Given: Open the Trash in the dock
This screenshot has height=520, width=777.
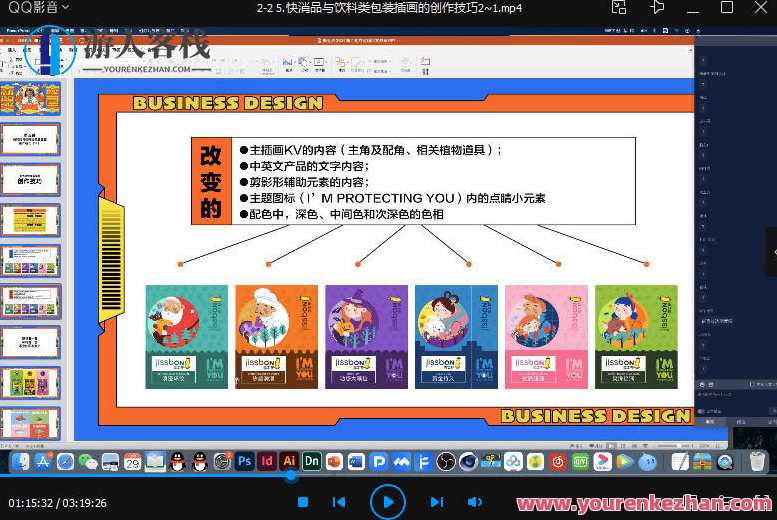Looking at the screenshot, I should pos(757,462).
